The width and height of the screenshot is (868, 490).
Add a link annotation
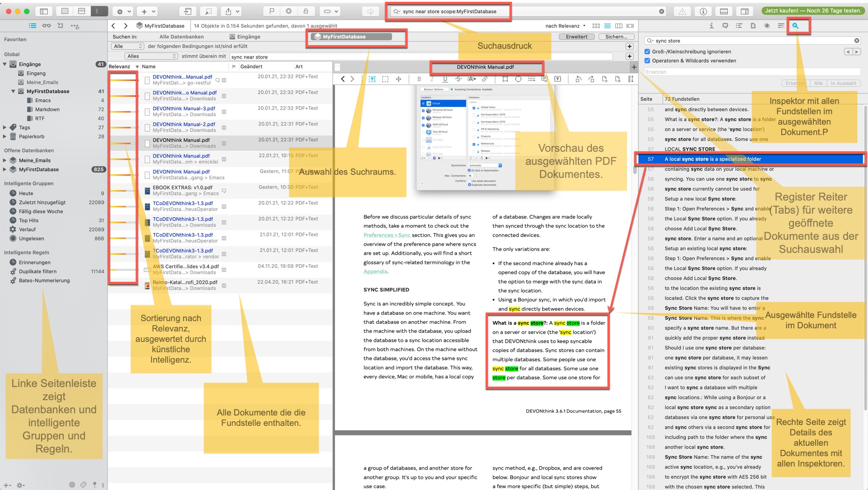click(x=485, y=79)
